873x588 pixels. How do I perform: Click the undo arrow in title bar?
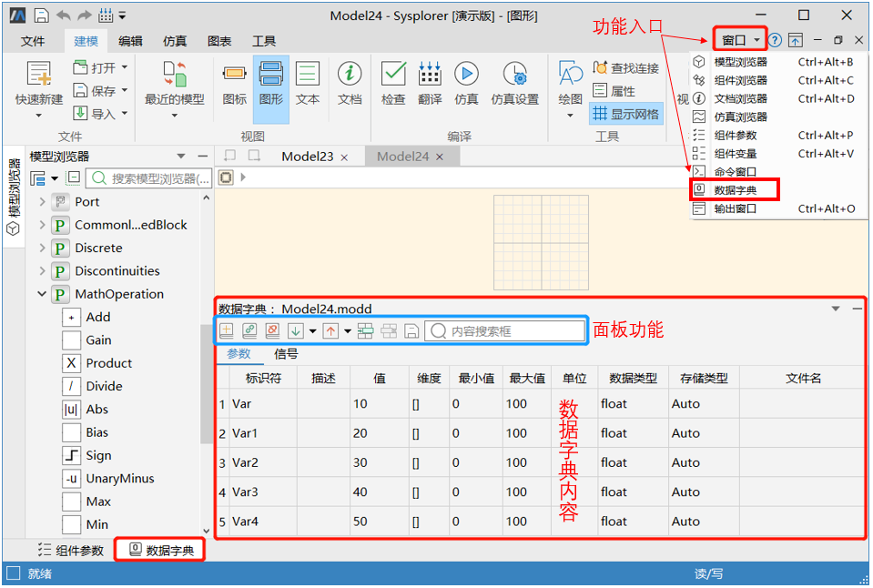pyautogui.click(x=64, y=15)
